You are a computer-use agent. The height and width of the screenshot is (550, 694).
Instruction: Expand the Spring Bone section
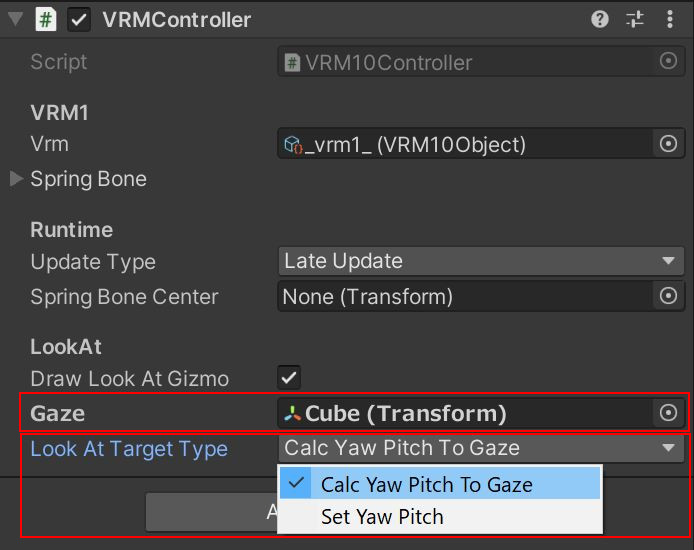click(16, 179)
